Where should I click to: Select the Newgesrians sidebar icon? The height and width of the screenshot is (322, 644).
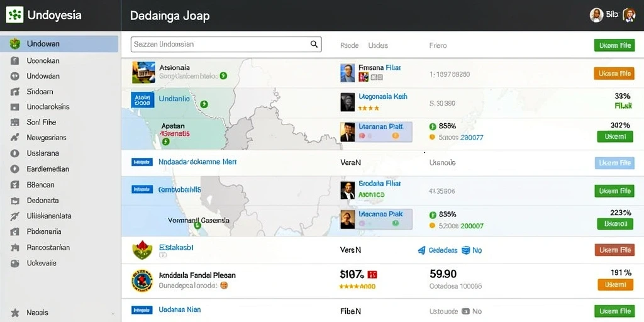click(x=15, y=138)
